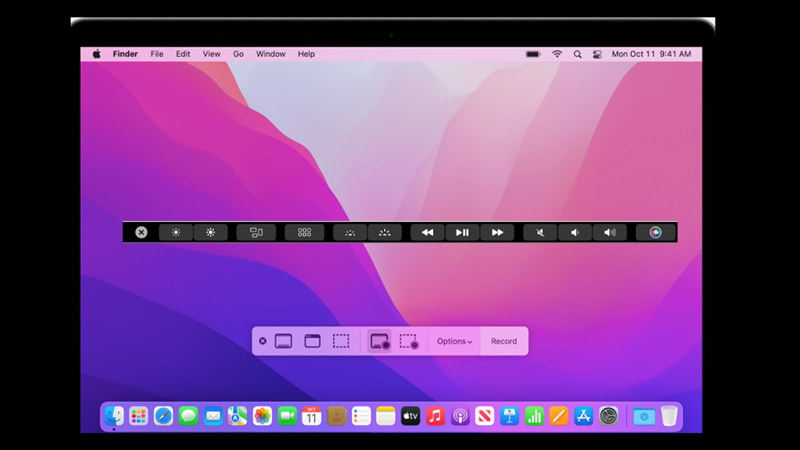Screen dimensions: 800x450
Task: Toggle mute on the Touch Bar
Action: (540, 232)
